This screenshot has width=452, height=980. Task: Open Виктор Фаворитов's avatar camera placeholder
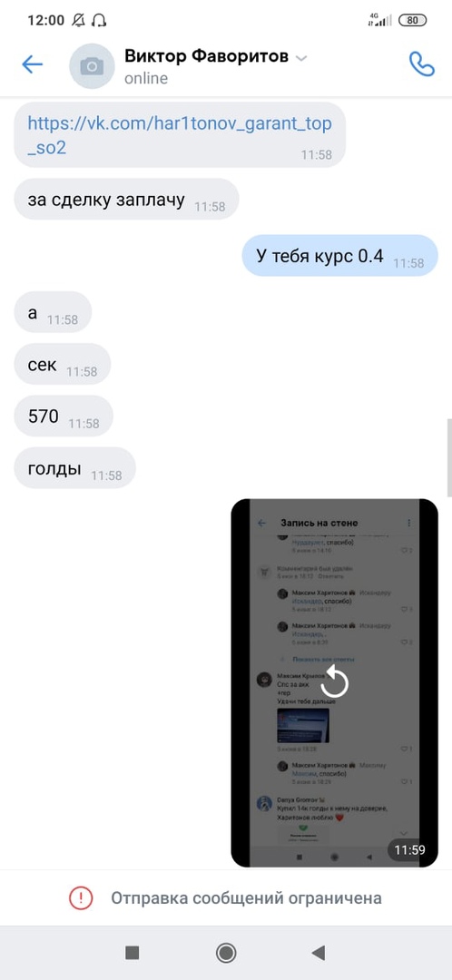92,65
